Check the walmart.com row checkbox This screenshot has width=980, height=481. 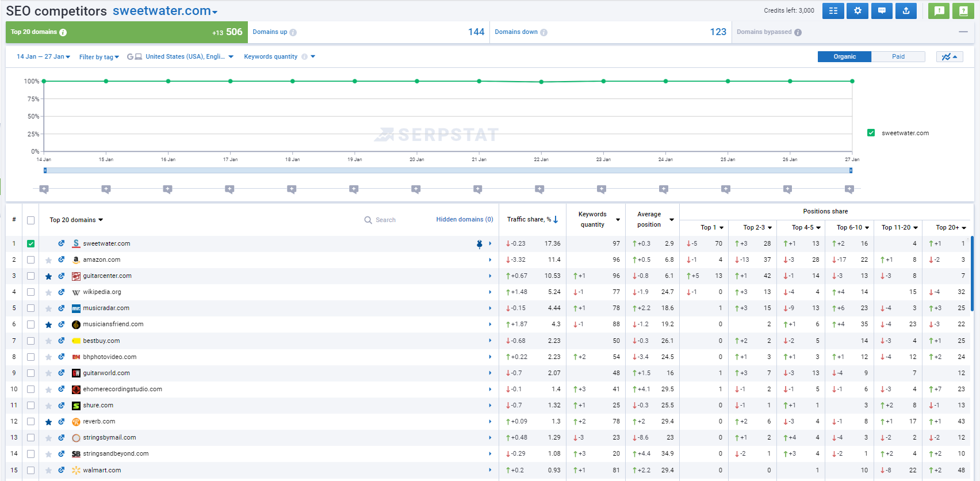pyautogui.click(x=31, y=470)
